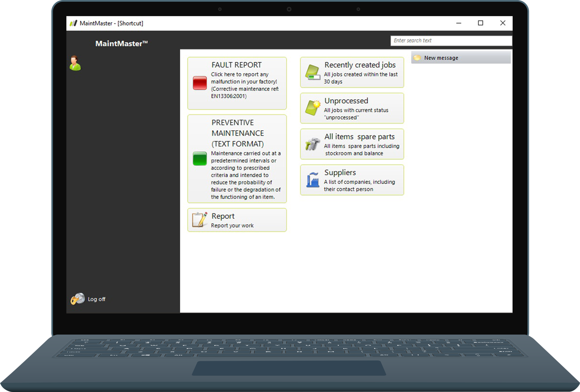Viewport: 580px width, 392px height.
Task: Click the Unprocessed jobs star icon
Action: (x=313, y=108)
